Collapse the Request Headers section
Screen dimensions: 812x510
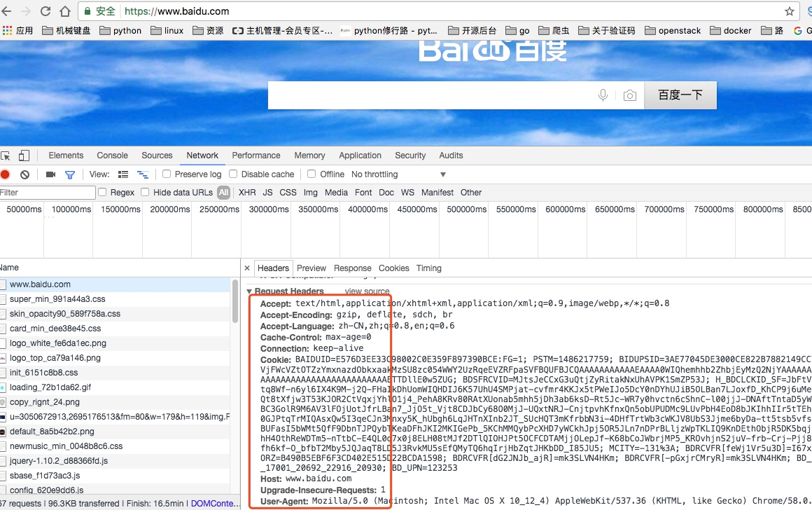click(250, 291)
